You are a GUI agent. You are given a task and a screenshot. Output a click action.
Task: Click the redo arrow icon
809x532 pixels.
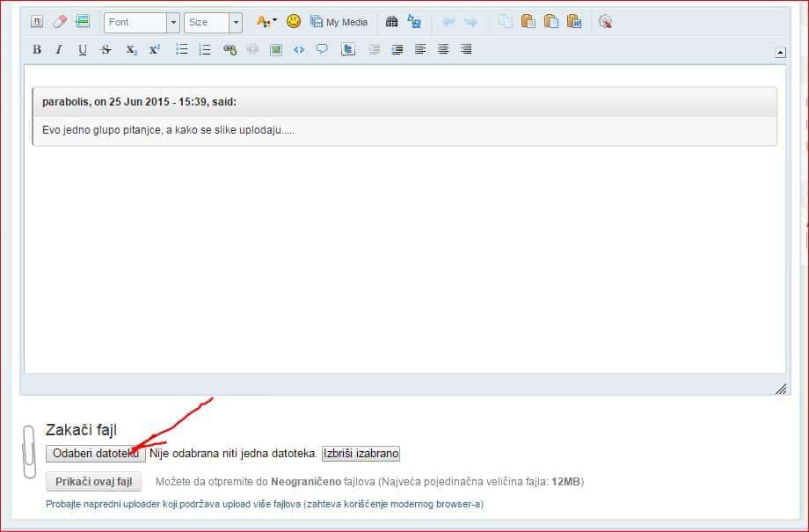[471, 22]
